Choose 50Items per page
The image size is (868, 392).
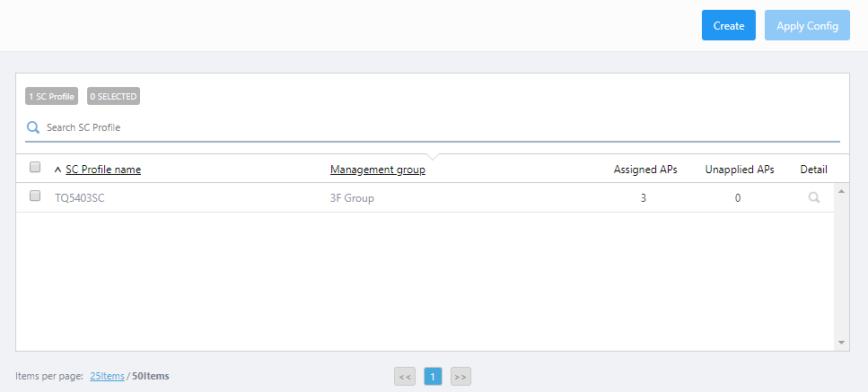click(x=151, y=376)
